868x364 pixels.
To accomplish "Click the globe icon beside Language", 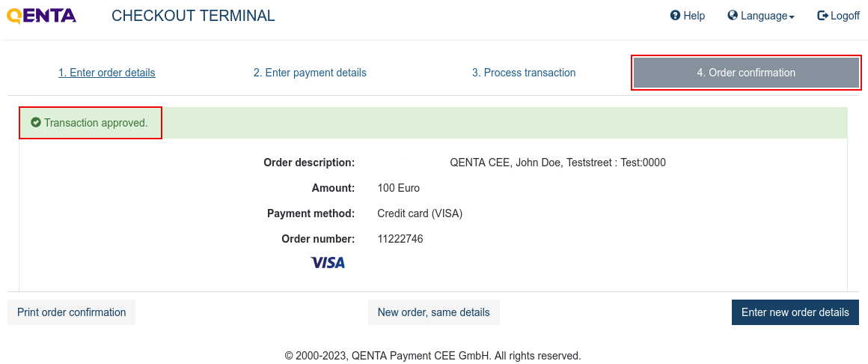I will [733, 16].
